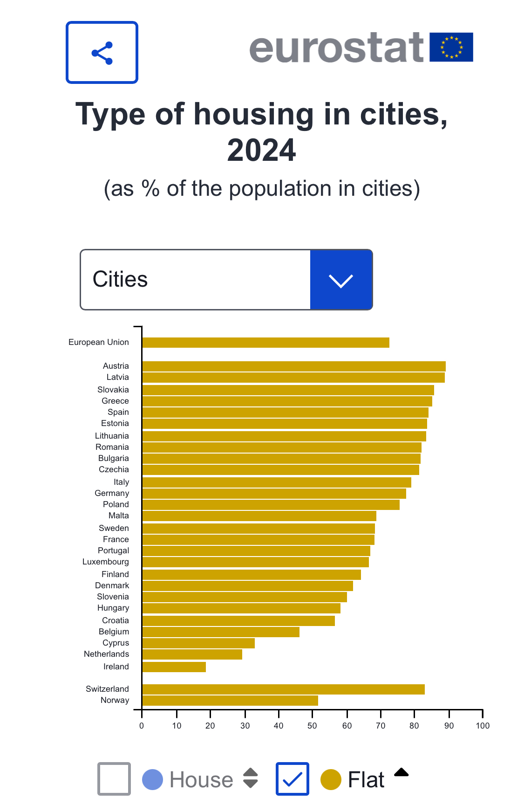The width and height of the screenshot is (524, 812).
Task: Click the Ireland bar in chart
Action: coord(174,667)
